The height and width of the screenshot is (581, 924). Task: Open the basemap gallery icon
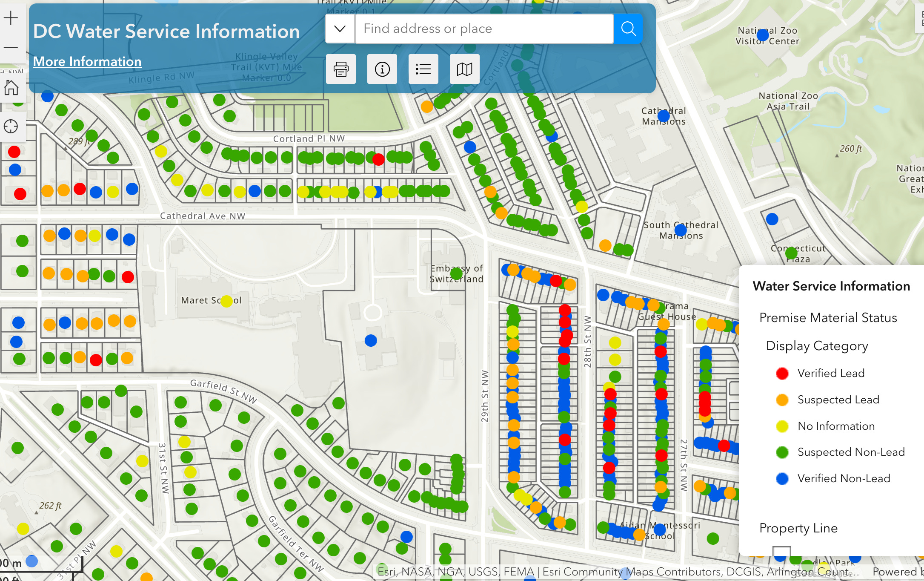pyautogui.click(x=464, y=69)
